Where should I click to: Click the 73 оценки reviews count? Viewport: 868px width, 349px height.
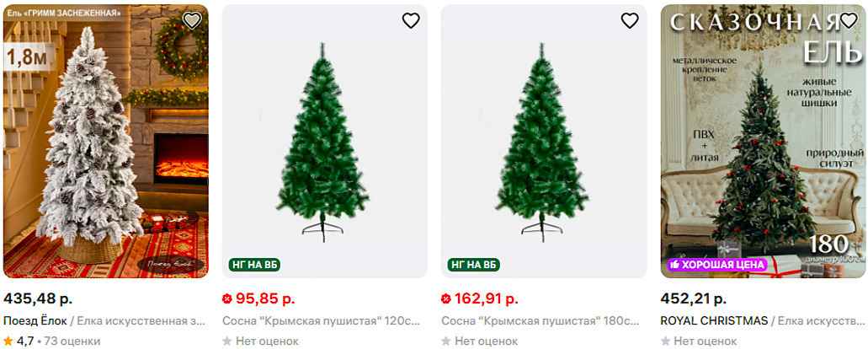72,341
